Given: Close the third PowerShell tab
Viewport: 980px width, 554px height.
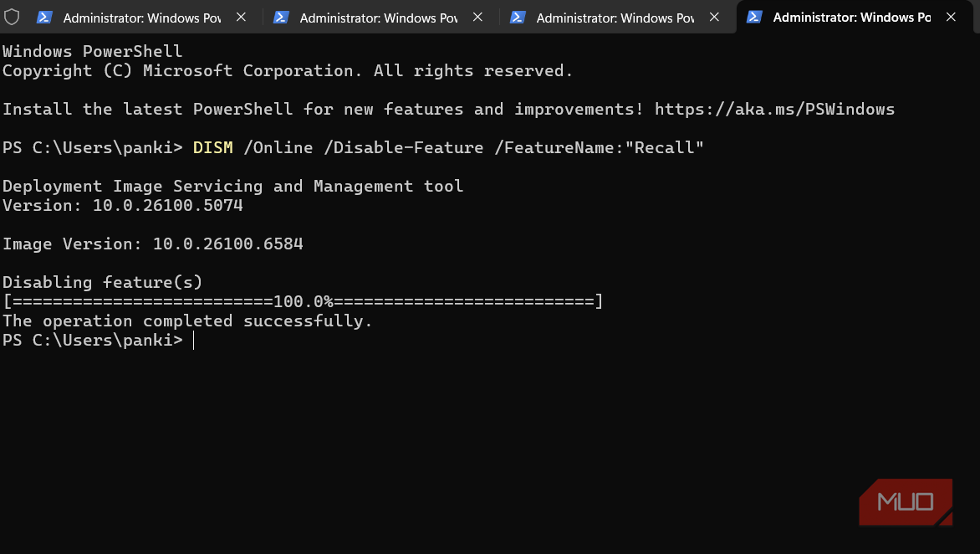Looking at the screenshot, I should coord(714,17).
